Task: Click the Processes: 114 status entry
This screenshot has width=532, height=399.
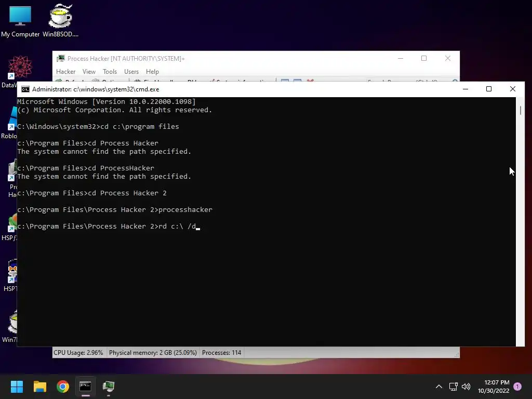Action: (221, 353)
